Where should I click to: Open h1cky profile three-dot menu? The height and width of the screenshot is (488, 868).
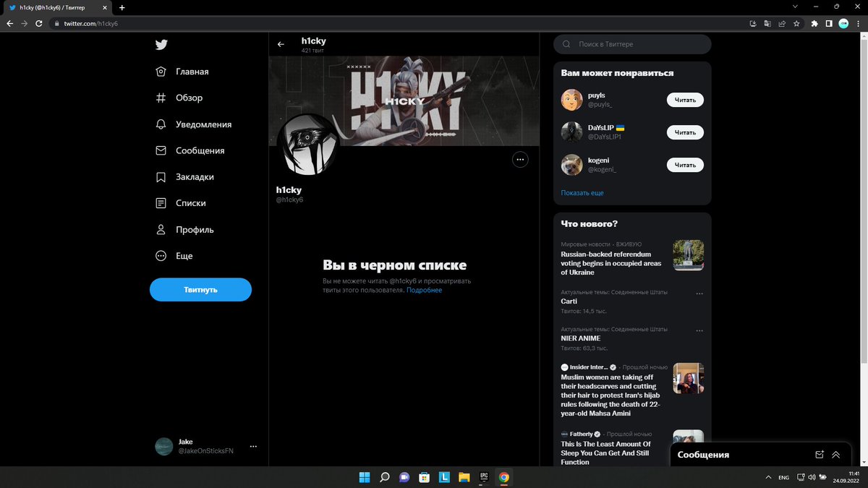(x=520, y=160)
